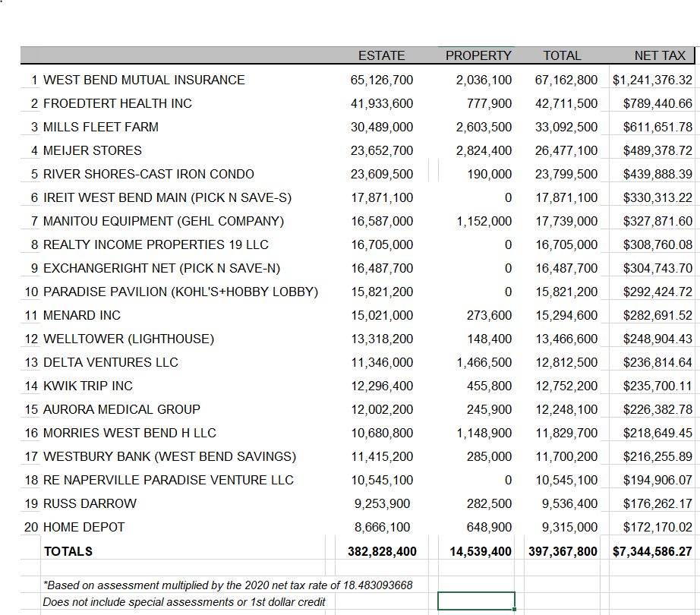Click HOME DEPOT cell

84,528
